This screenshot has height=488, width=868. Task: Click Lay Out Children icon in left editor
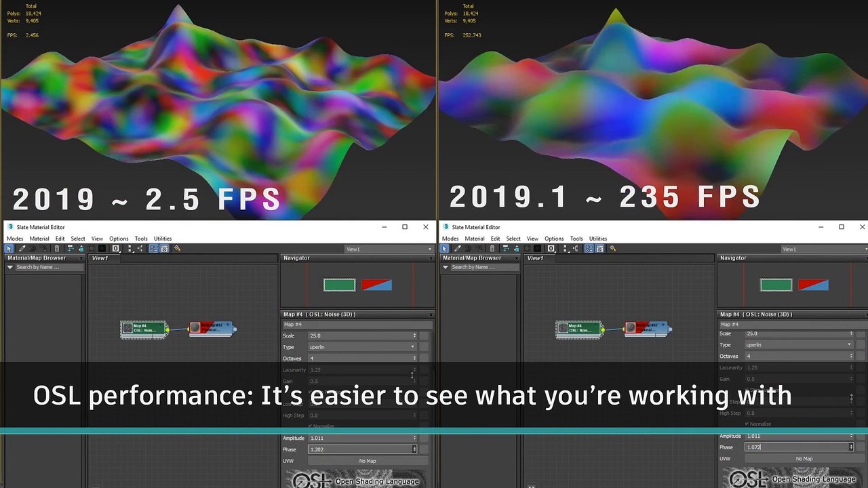pos(140,249)
